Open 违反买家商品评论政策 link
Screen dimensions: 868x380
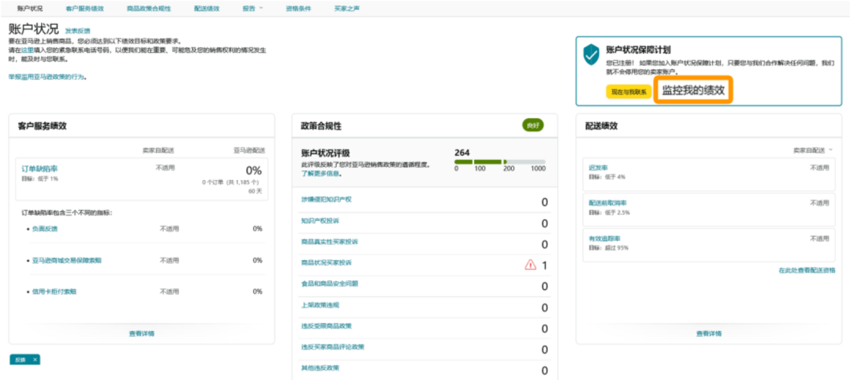[333, 346]
